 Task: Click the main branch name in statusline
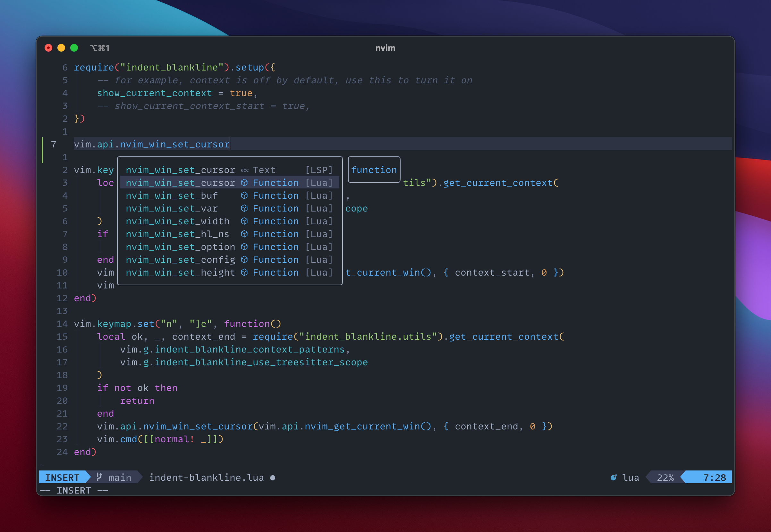coord(119,477)
